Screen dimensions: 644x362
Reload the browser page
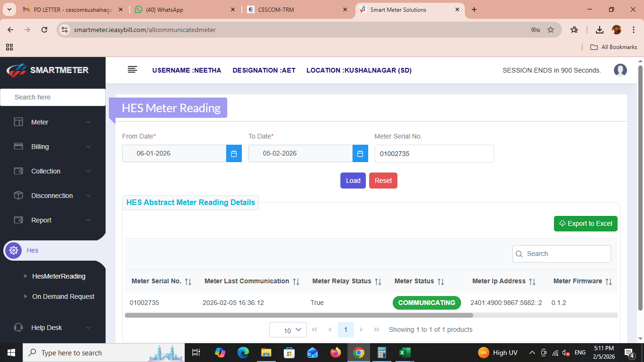coord(44,30)
